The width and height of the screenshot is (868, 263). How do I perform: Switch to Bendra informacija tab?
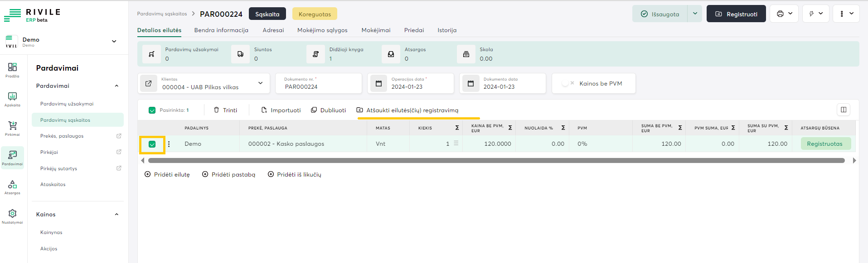coord(221,30)
